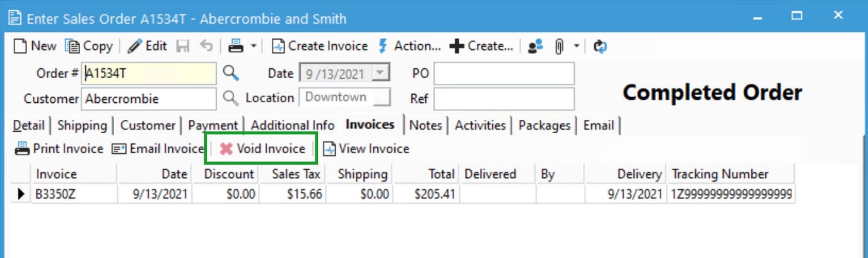Screen dimensions: 868x258
Task: Select the Invoices tab
Action: point(370,125)
